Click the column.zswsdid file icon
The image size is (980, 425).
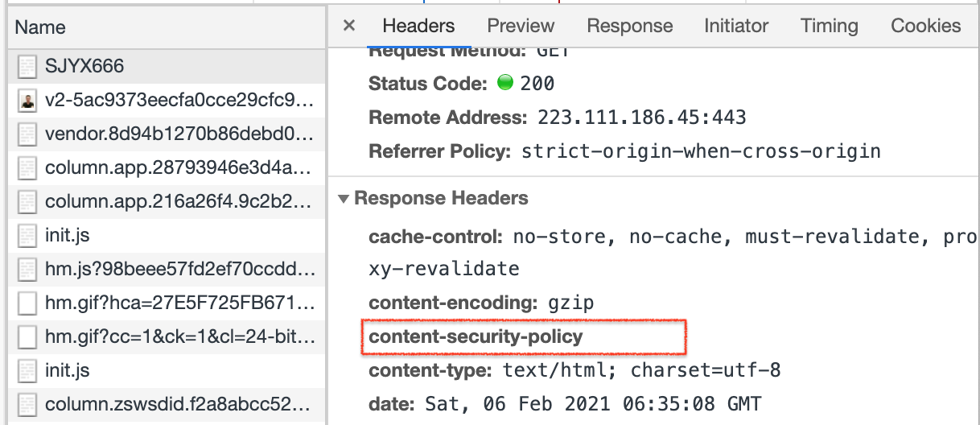pos(28,405)
